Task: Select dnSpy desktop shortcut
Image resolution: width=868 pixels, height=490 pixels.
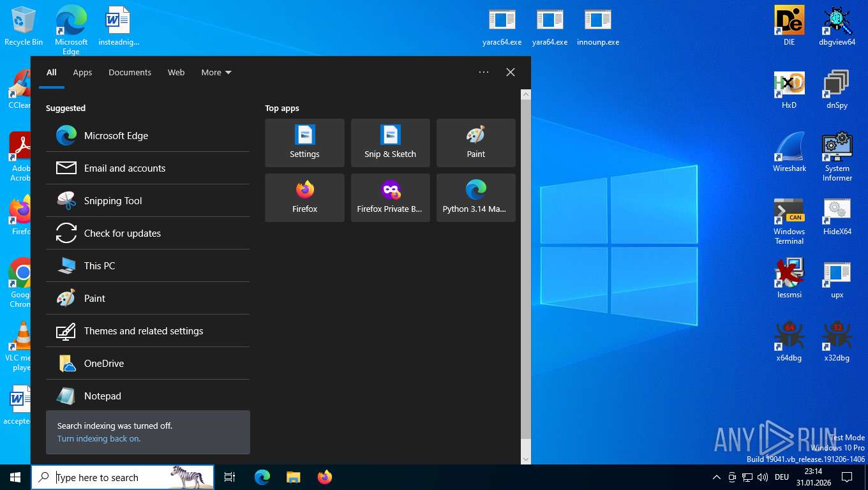Action: (x=837, y=89)
